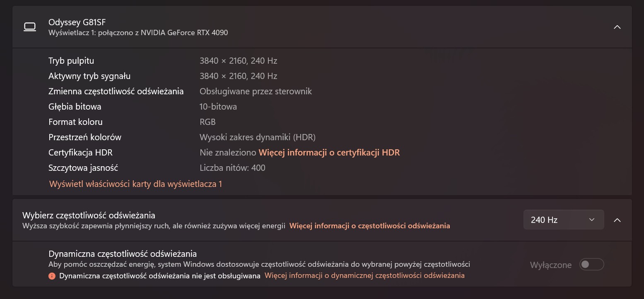Screen dimensions: 644x299
Task: Click the Dynamiczna częstotliwość odświeżania heading
Action: click(x=123, y=254)
